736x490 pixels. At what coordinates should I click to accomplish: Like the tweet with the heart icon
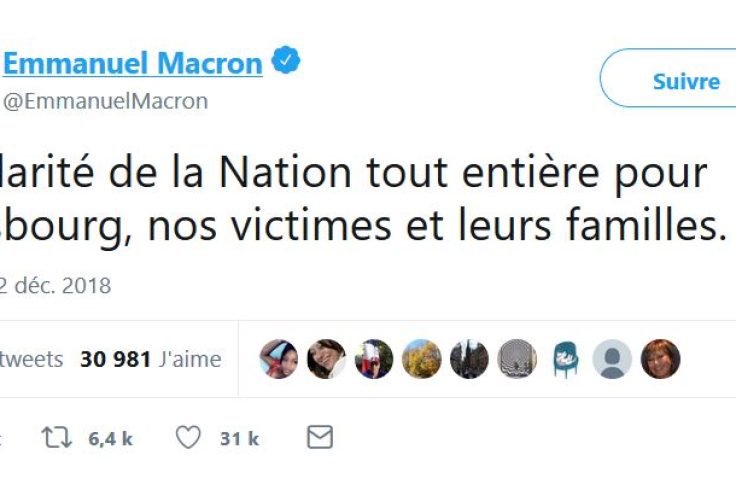click(188, 437)
